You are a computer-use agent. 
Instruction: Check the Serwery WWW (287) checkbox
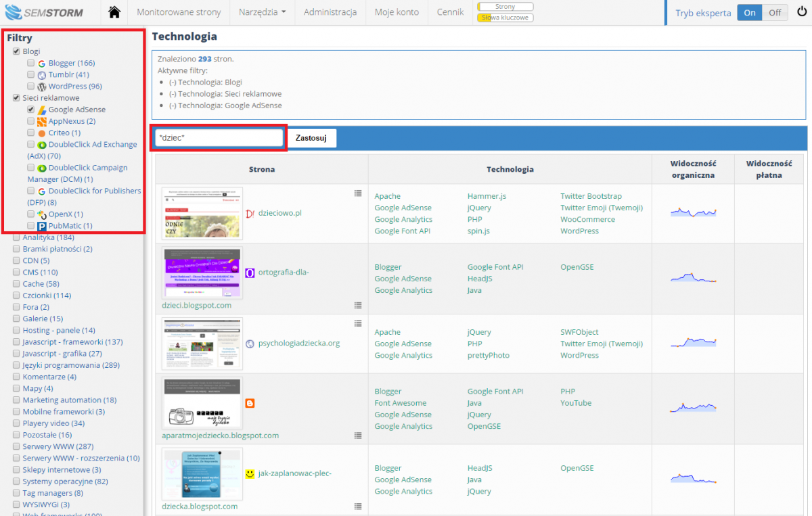click(16, 447)
